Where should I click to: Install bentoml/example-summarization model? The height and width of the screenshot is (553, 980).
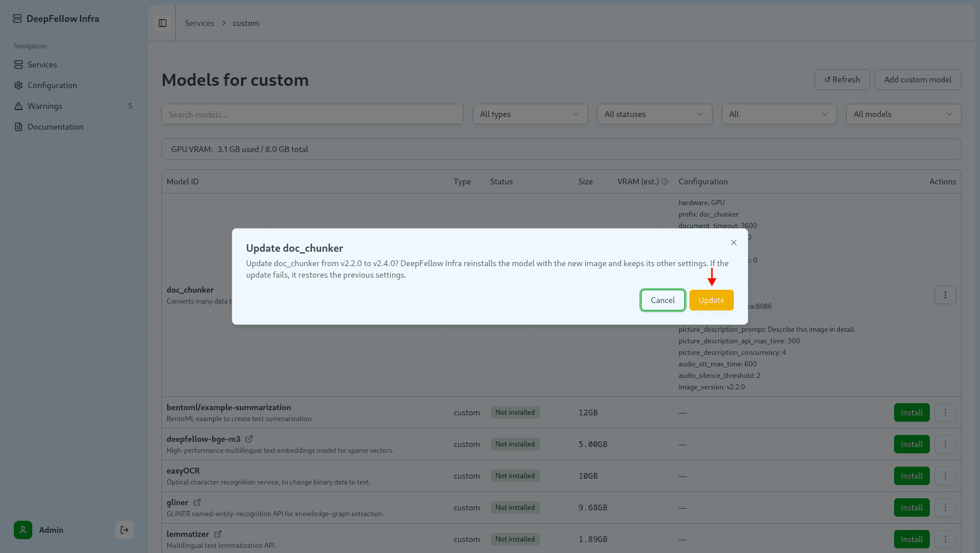(912, 412)
